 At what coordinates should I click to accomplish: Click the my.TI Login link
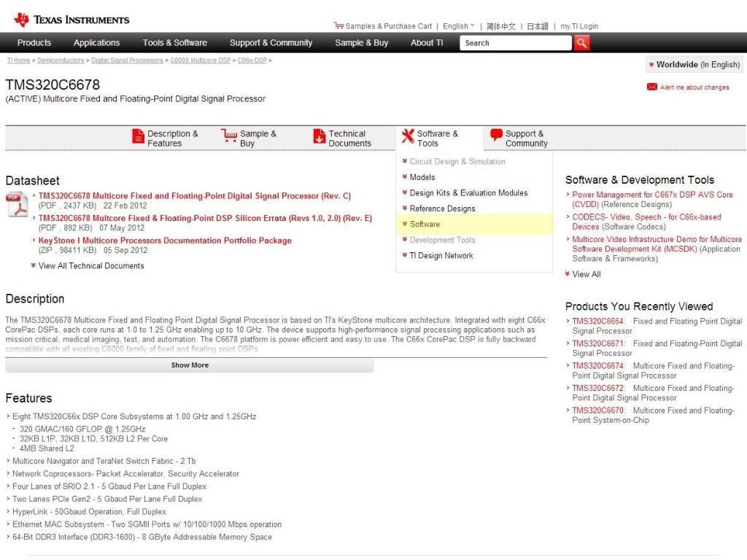(579, 26)
